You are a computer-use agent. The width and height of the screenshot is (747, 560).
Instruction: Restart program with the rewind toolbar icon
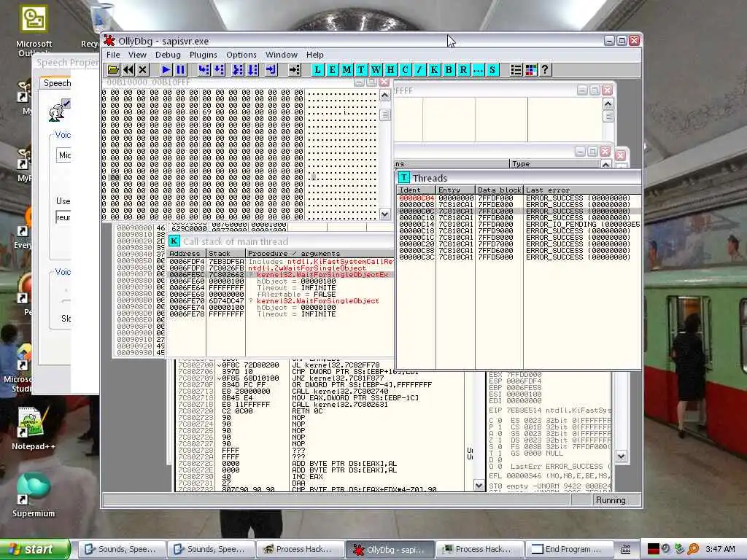[128, 70]
